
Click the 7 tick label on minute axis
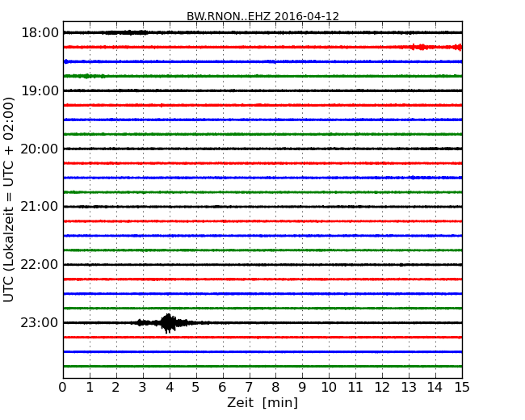249,387
